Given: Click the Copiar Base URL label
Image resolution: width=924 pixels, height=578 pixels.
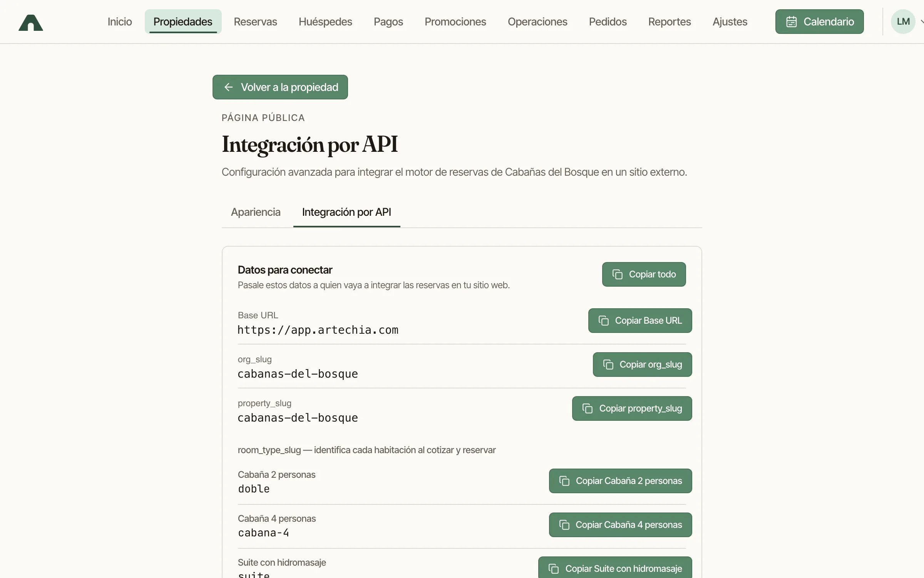Looking at the screenshot, I should click(648, 321).
